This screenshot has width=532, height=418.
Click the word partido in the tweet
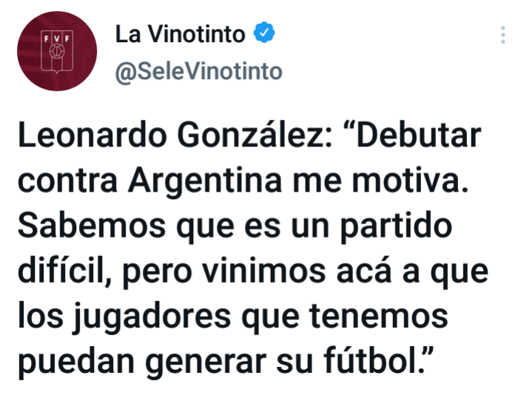pyautogui.click(x=396, y=226)
